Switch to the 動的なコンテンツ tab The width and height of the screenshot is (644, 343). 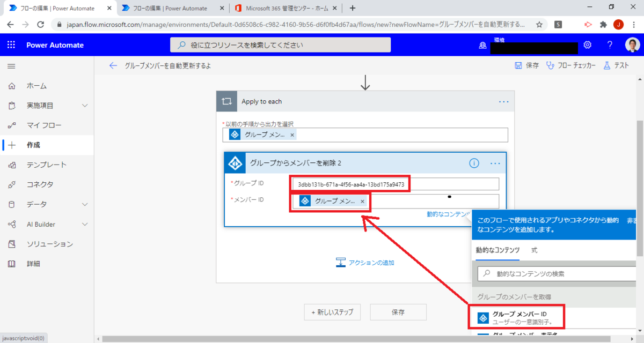(x=497, y=250)
